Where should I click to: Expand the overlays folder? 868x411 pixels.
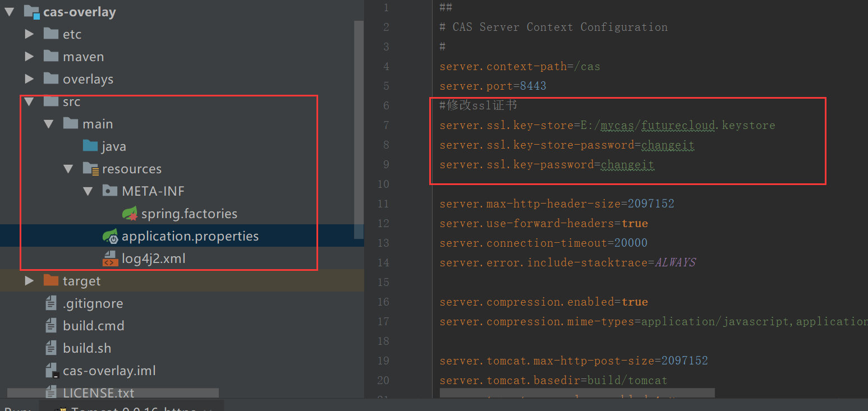tap(29, 78)
